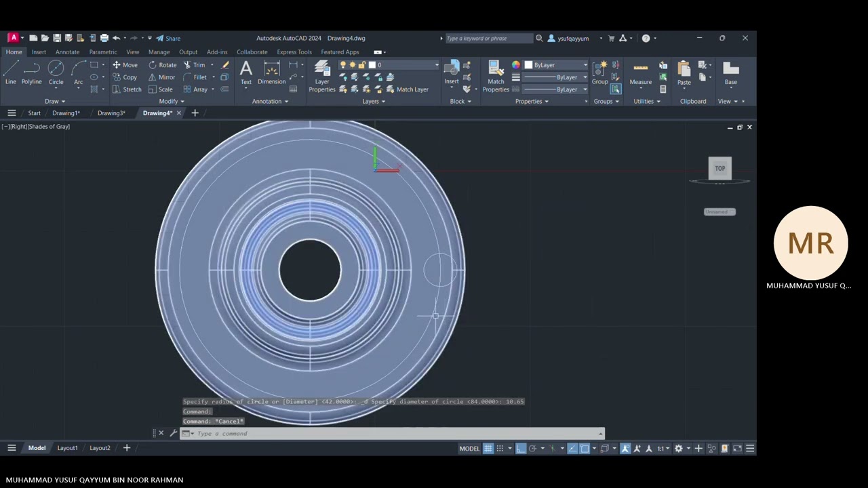Click the Group objects icon
Image resolution: width=868 pixels, height=488 pixels.
599,73
